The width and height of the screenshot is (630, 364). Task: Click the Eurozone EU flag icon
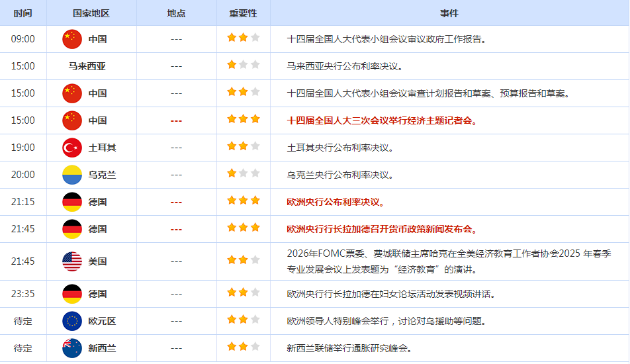(x=71, y=321)
